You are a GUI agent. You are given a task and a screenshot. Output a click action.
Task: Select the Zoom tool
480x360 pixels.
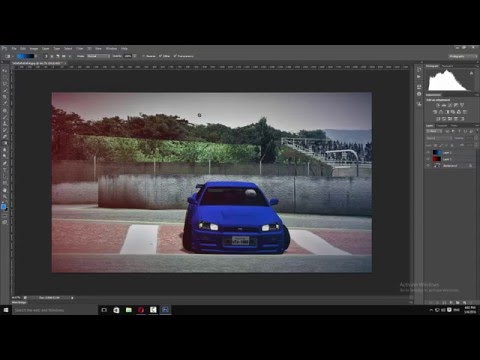5,197
